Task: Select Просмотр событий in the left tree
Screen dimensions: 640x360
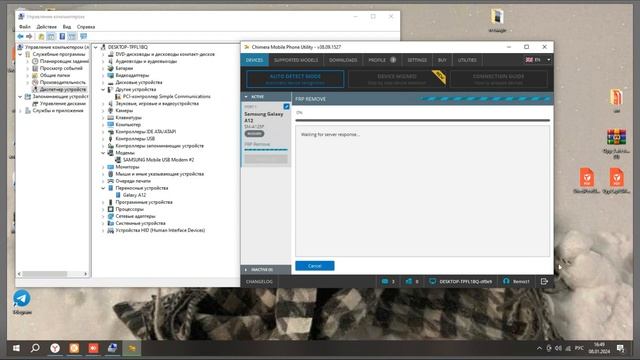Action: coord(61,68)
